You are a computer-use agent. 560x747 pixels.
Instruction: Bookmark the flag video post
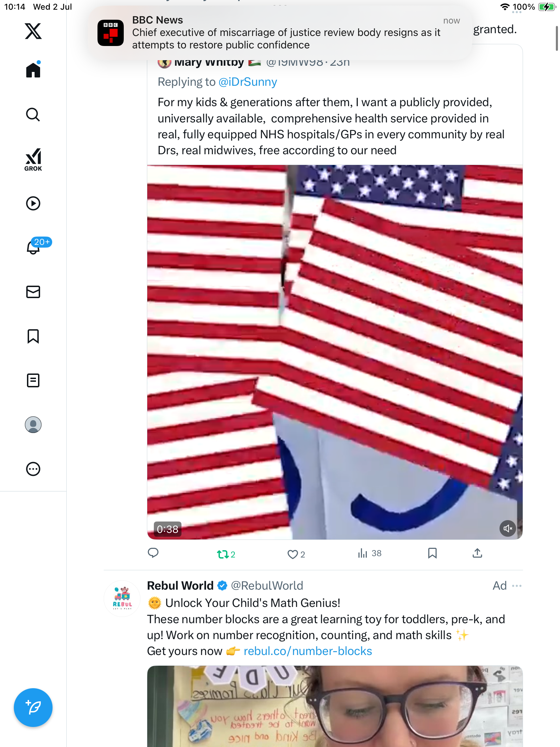click(x=432, y=553)
